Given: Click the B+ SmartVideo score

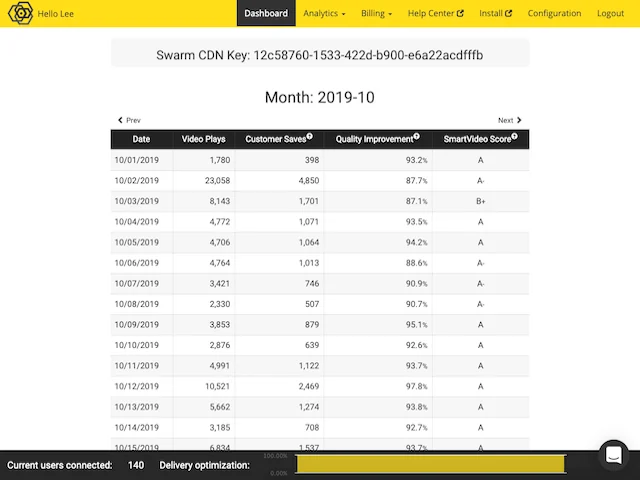Looking at the screenshot, I should pyautogui.click(x=481, y=201).
